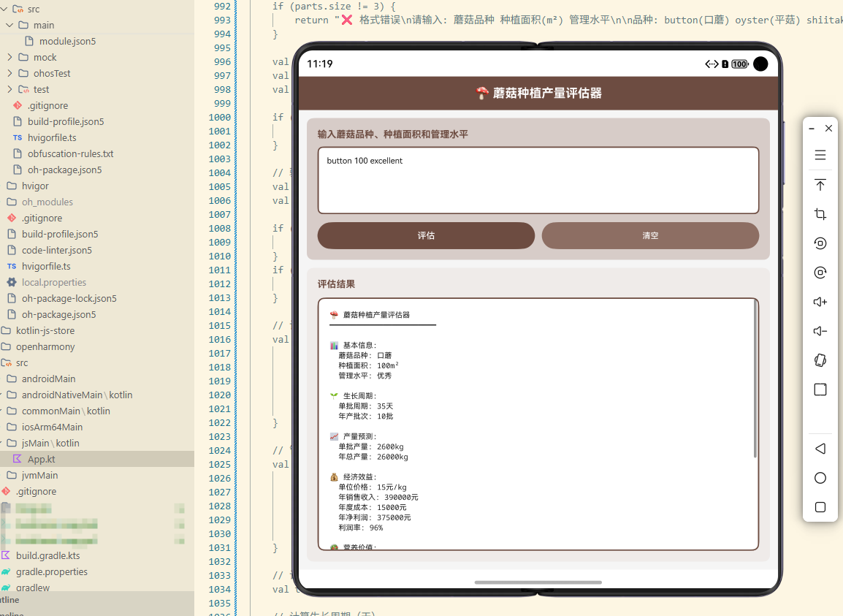The image size is (843, 616).
Task: Select the androidNativeMain\kotlin folder
Action: pyautogui.click(x=77, y=395)
